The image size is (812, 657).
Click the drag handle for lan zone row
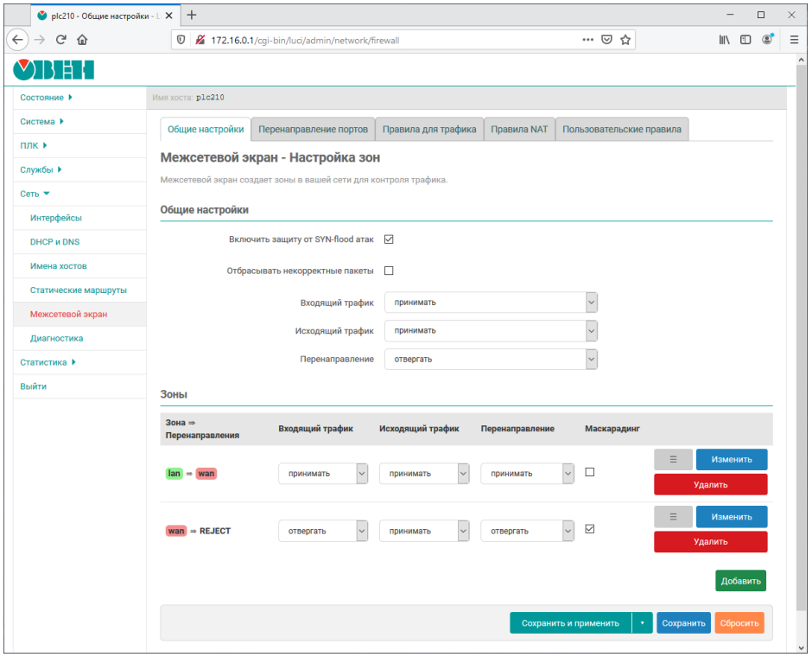[x=674, y=460]
